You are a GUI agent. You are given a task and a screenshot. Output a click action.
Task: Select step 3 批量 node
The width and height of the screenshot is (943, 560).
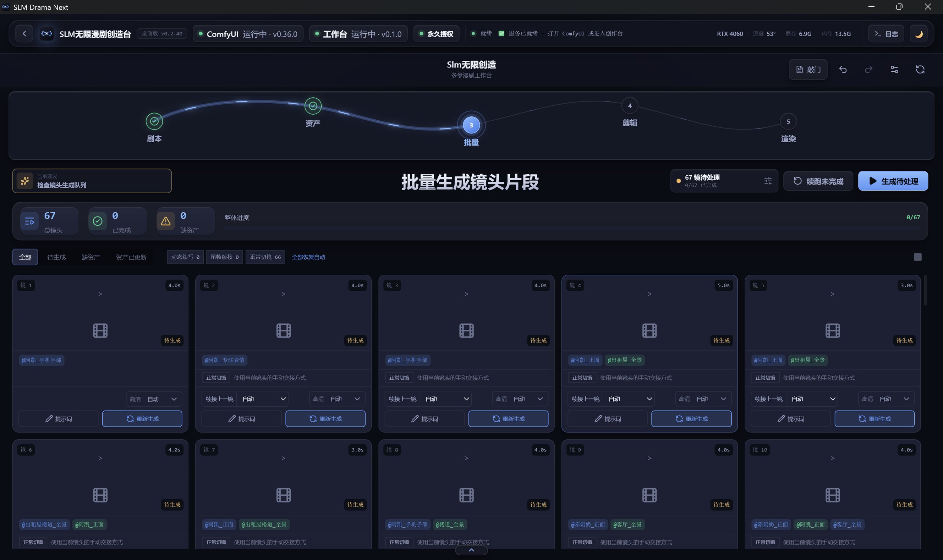coord(471,125)
